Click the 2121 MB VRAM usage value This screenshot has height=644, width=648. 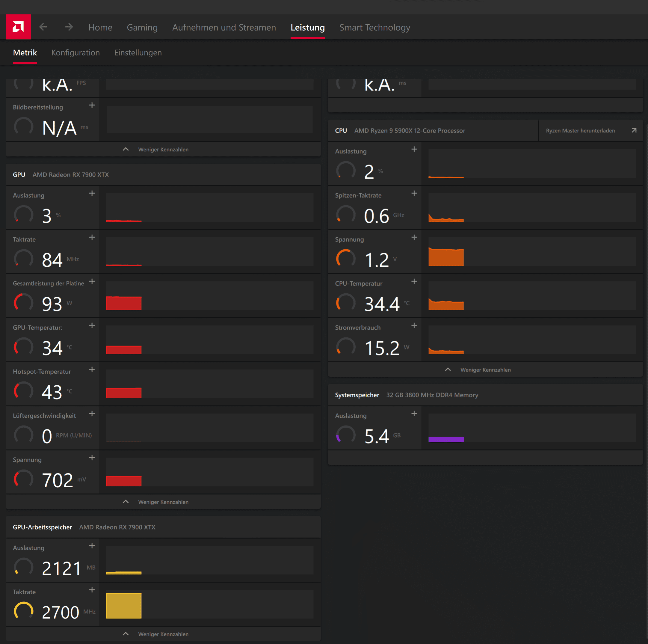coord(61,568)
